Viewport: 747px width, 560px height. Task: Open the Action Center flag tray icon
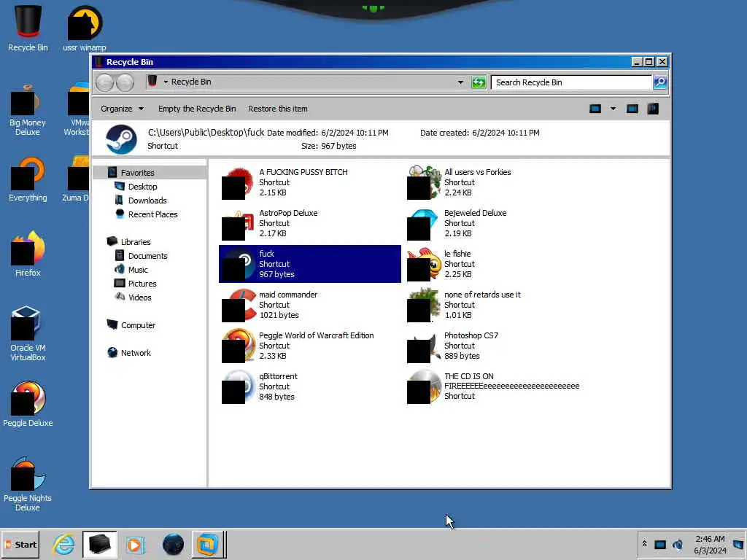pyautogui.click(x=738, y=544)
